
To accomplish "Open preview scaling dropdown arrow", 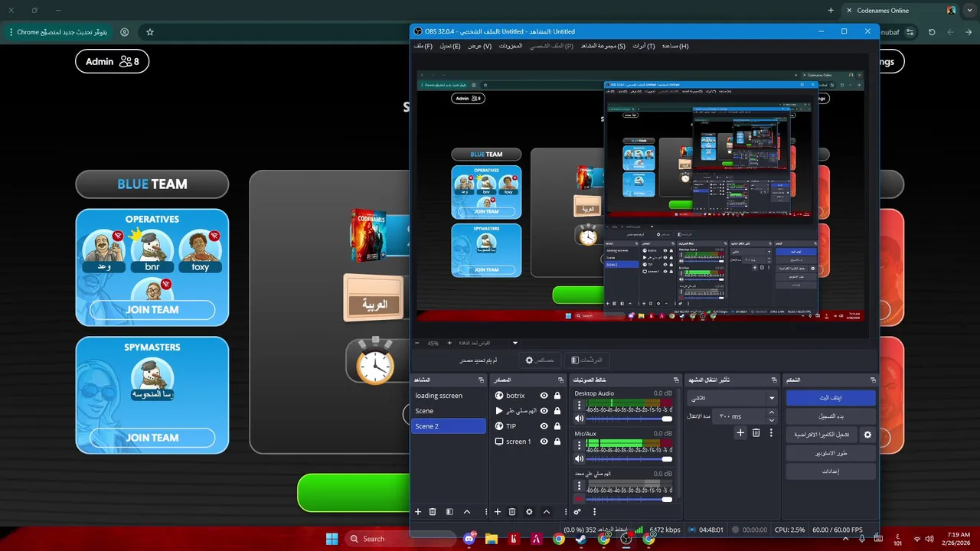I will (x=515, y=343).
